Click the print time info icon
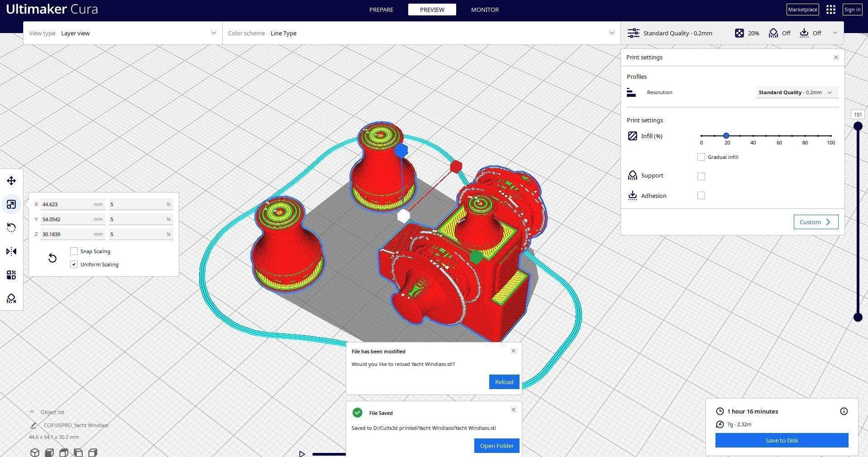 (844, 411)
